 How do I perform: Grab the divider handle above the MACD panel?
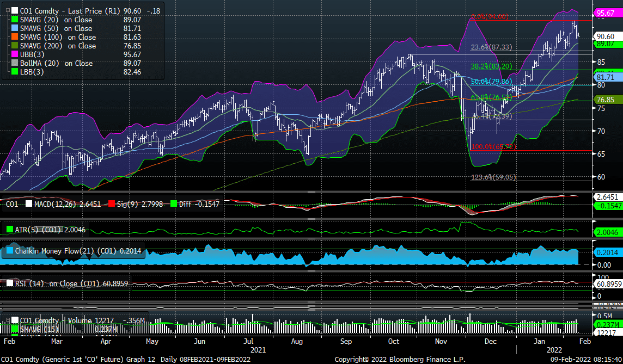311,192
